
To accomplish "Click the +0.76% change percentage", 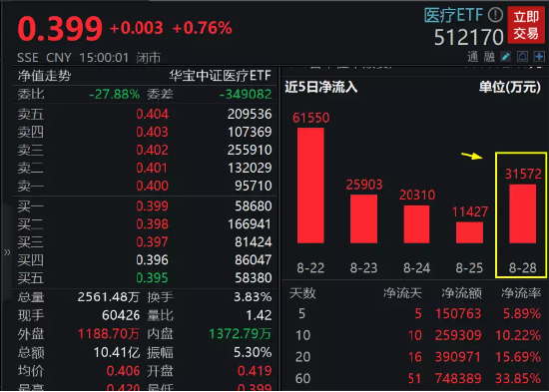I will pyautogui.click(x=203, y=28).
